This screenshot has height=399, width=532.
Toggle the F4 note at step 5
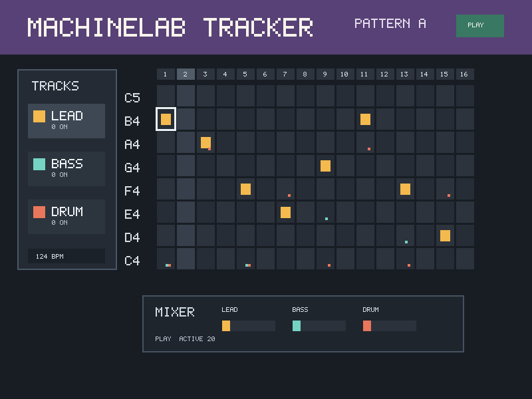click(x=245, y=189)
